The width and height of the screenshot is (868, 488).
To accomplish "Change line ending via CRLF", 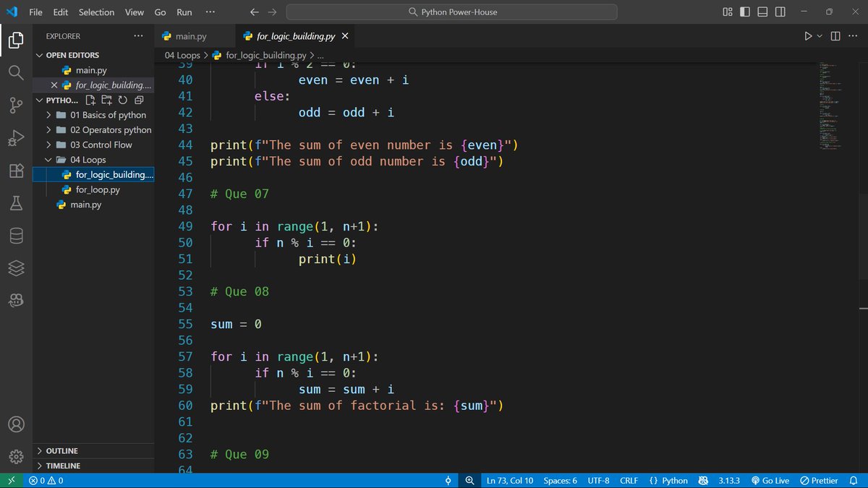I will tap(629, 481).
